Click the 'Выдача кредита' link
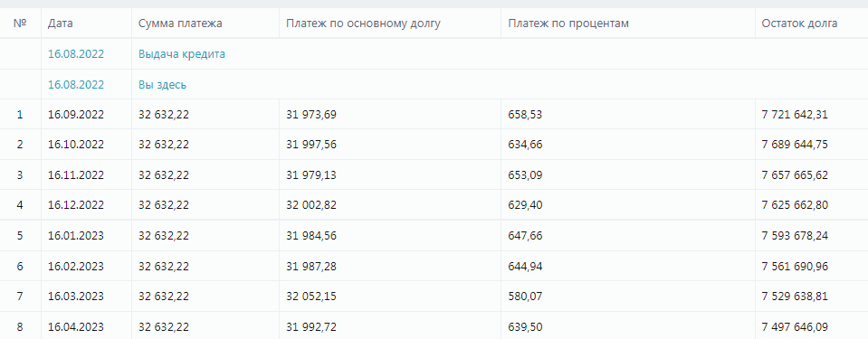 [x=182, y=54]
